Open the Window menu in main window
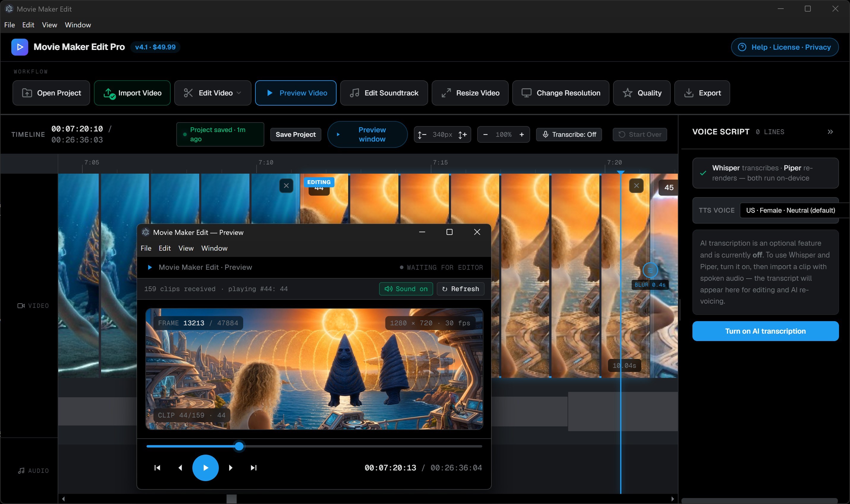Screen dimensions: 850x504 tap(78, 25)
